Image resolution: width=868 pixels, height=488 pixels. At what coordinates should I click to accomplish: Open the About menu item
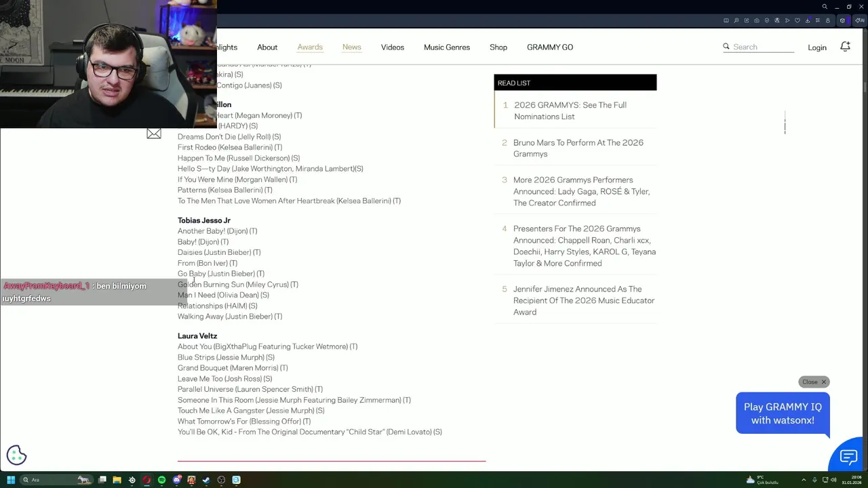(x=267, y=47)
